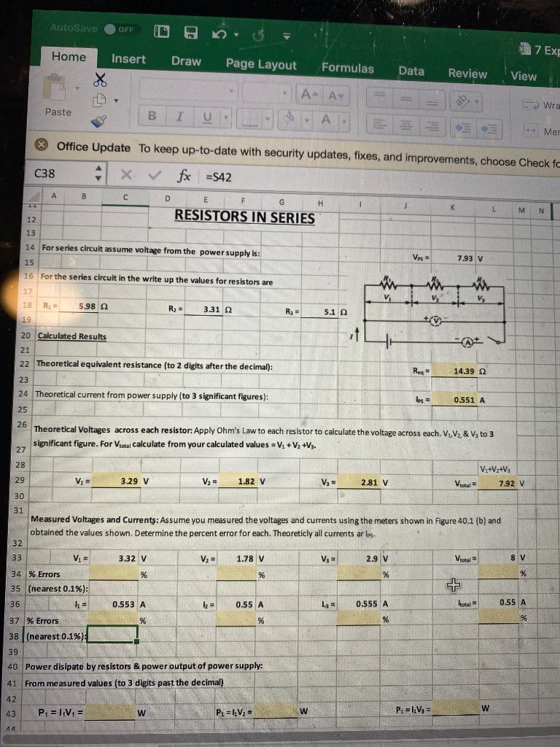Click the Align Right icon

[x=432, y=127]
